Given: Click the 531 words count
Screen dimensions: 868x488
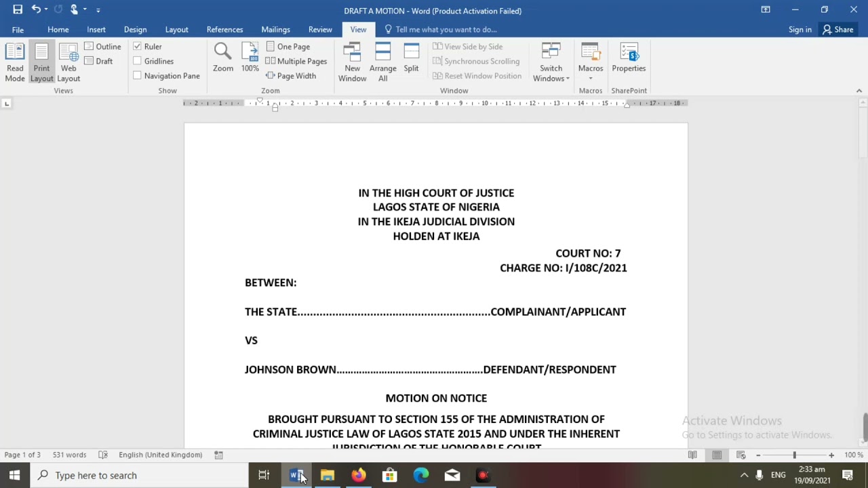Looking at the screenshot, I should click(69, 455).
